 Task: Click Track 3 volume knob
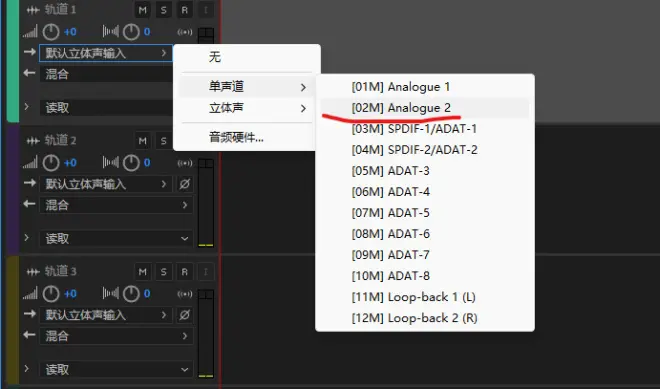click(x=51, y=294)
